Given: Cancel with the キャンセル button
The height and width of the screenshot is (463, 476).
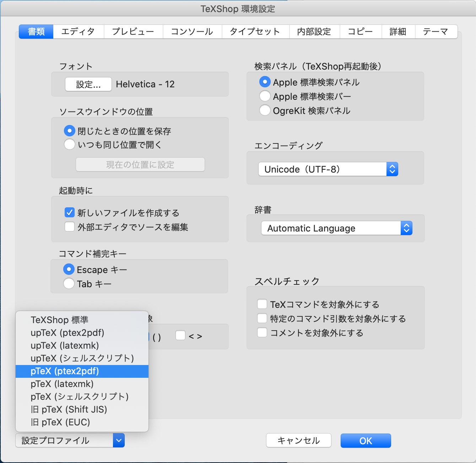Looking at the screenshot, I should click(x=299, y=441).
